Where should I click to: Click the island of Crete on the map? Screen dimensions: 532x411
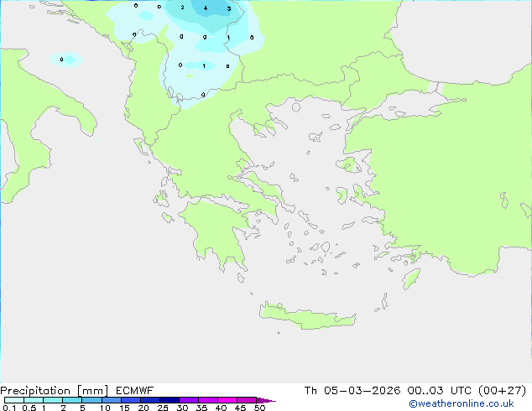pos(307,317)
